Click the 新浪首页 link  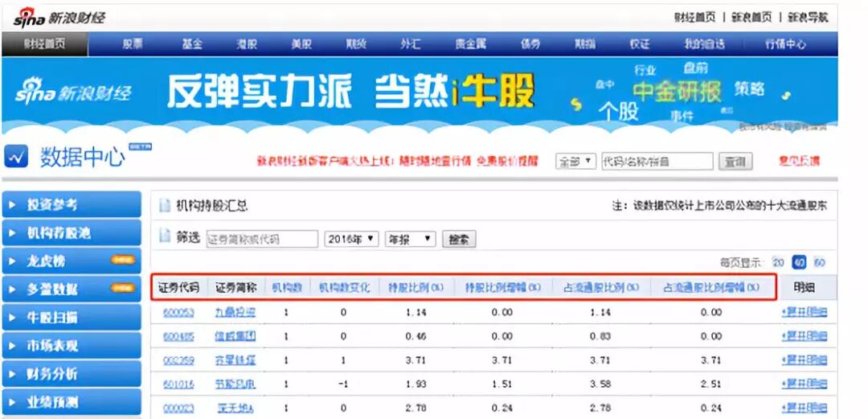point(751,17)
